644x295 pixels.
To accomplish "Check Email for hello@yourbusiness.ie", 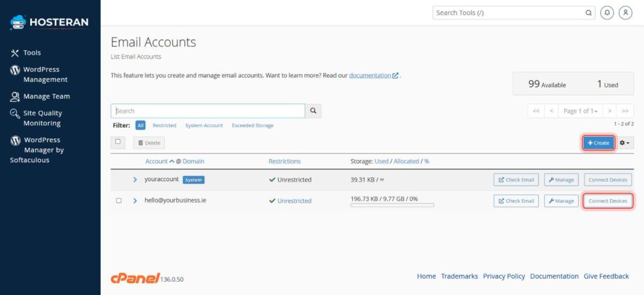I will [x=516, y=201].
